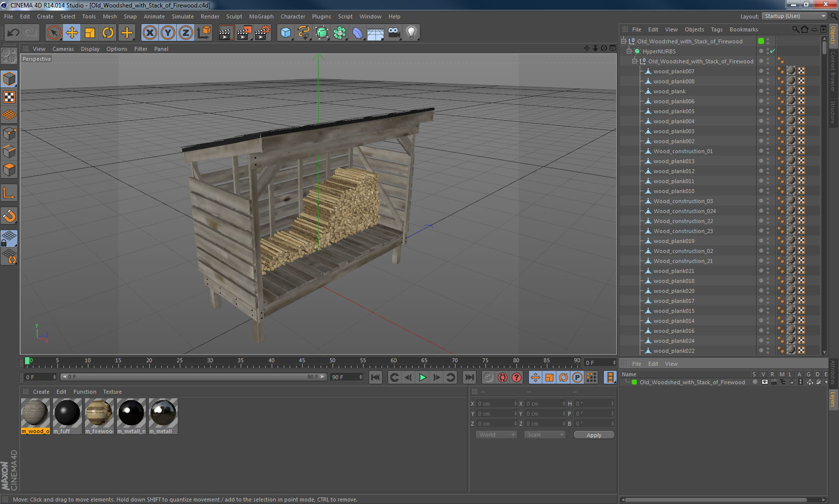Click the Render to Picture Viewer icon
The width and height of the screenshot is (839, 504).
point(244,33)
